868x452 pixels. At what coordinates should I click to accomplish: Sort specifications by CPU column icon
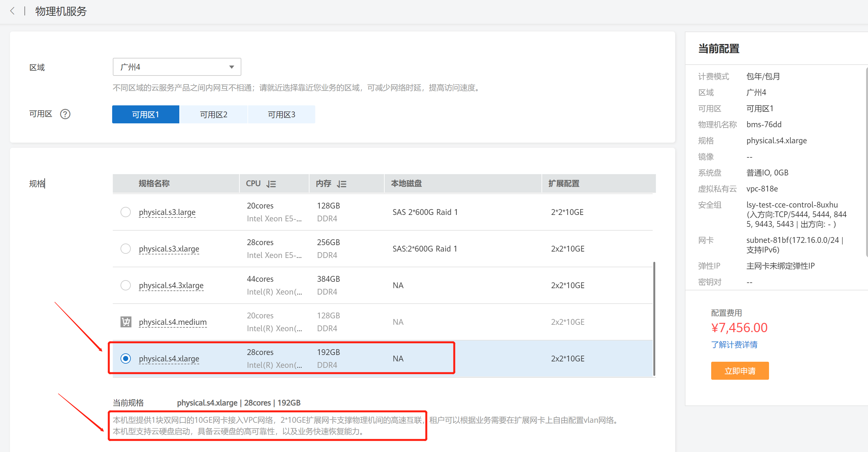click(x=271, y=184)
